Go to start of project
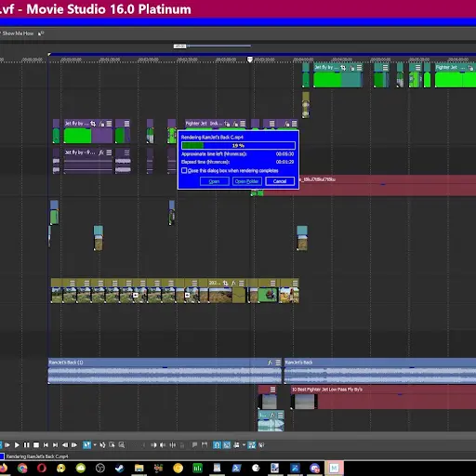Screen dimensions: 476x476 pos(46,445)
